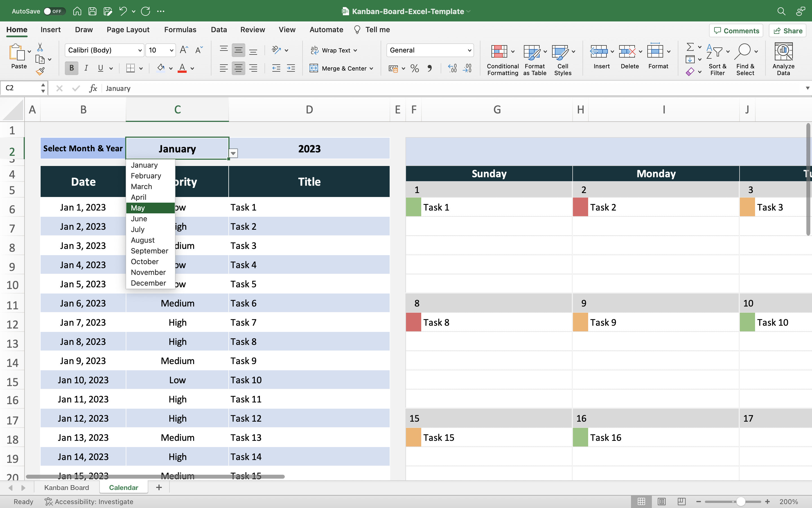Screen dimensions: 812x508
Task: Click the red font color A icon
Action: click(182, 68)
